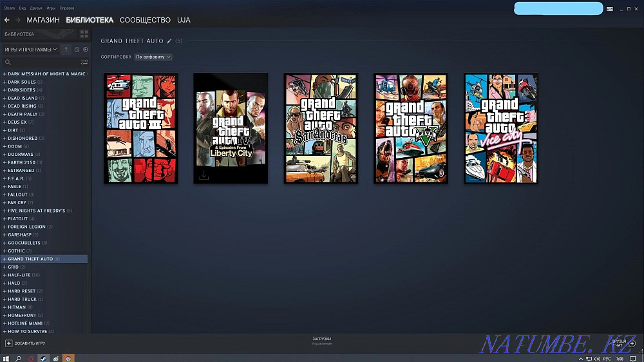Go to the Магазин tab
This screenshot has height=362, width=644.
43,20
